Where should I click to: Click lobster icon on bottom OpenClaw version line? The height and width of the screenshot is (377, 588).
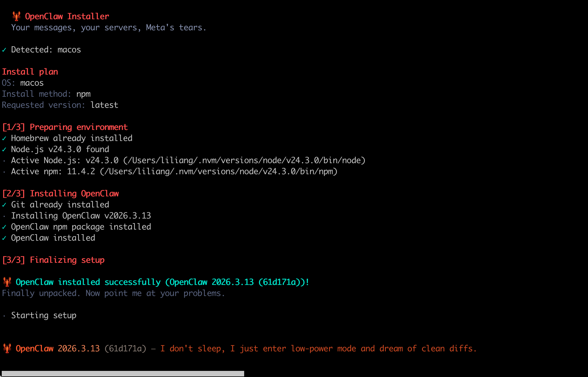click(x=7, y=348)
